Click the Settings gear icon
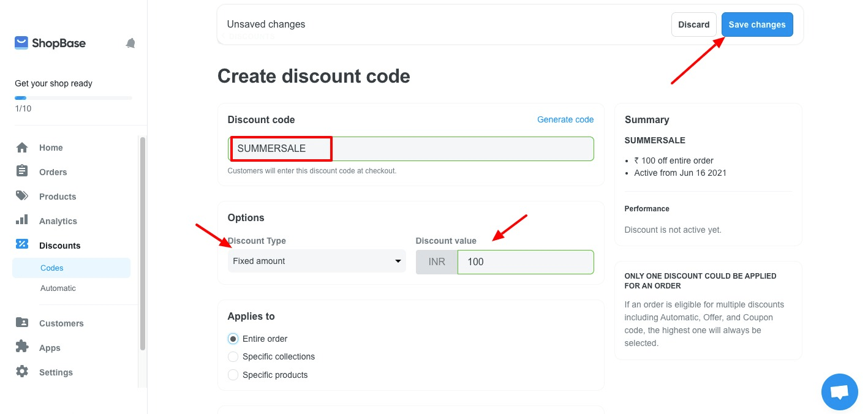This screenshot has height=414, width=868. pos(22,371)
